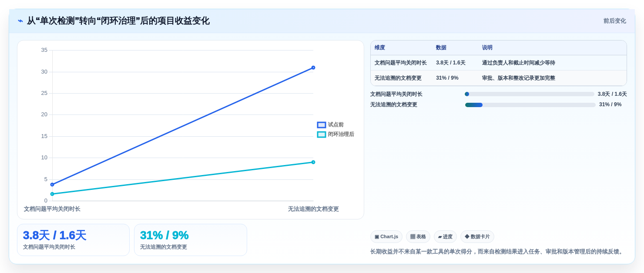Select the 数据卡片 tag
The image size is (644, 273).
click(477, 236)
